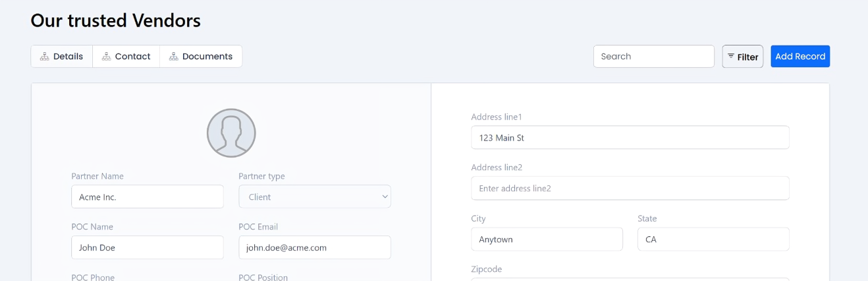The height and width of the screenshot is (281, 868).
Task: Click the Contact tab hierarchy icon
Action: click(106, 57)
